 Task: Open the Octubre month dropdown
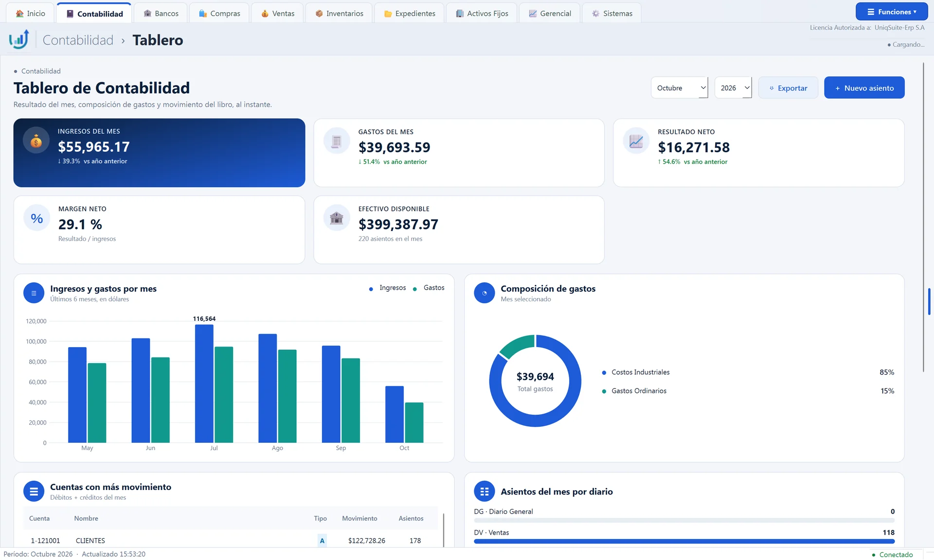679,88
